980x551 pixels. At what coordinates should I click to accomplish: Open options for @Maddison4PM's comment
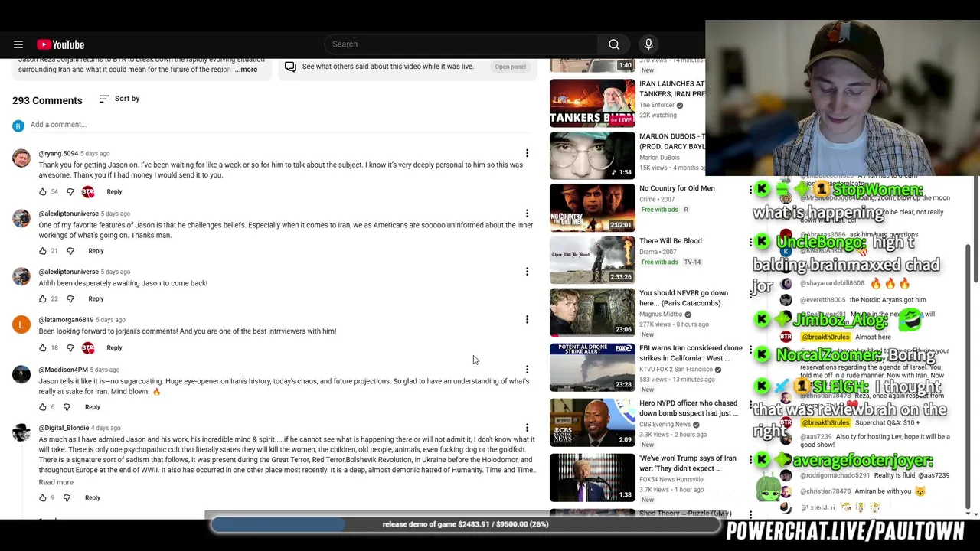(527, 370)
